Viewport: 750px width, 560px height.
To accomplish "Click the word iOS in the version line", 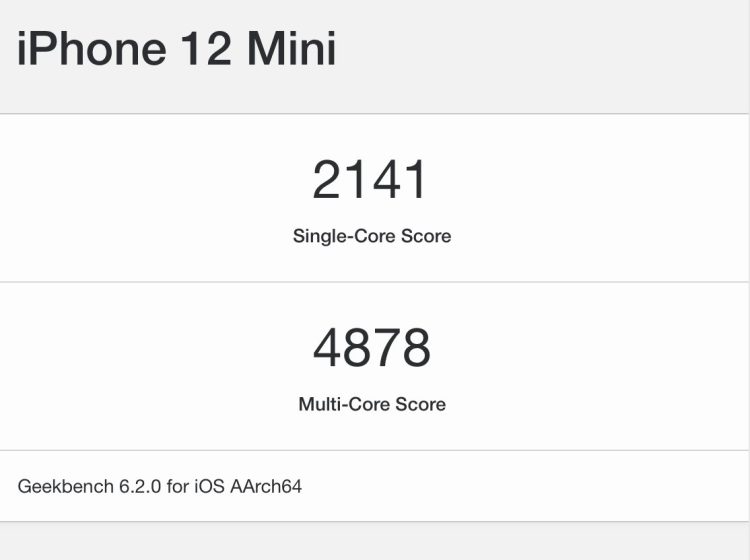I will [209, 487].
